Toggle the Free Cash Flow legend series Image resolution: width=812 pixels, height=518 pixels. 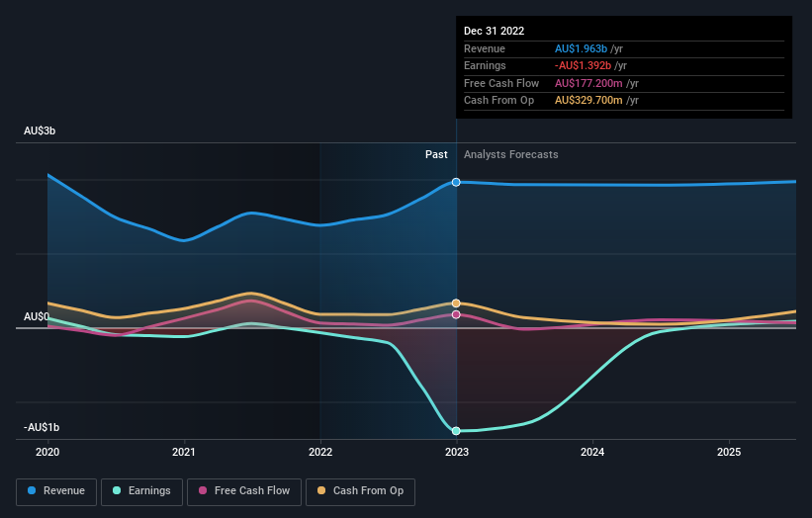point(244,491)
